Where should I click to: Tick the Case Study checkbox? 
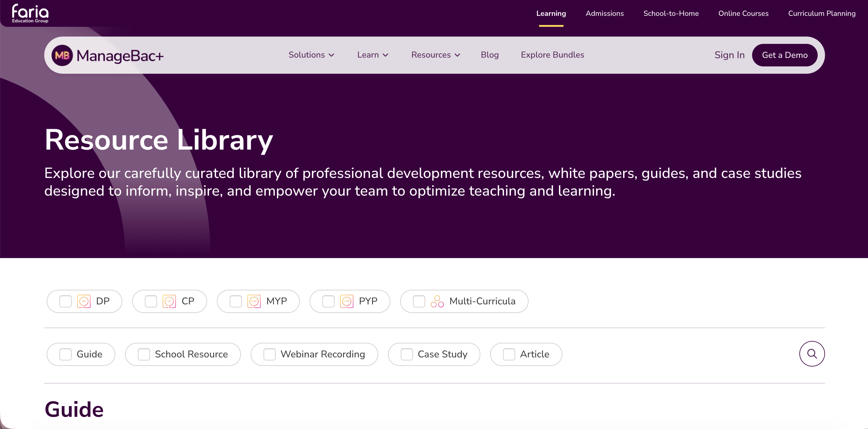(406, 354)
